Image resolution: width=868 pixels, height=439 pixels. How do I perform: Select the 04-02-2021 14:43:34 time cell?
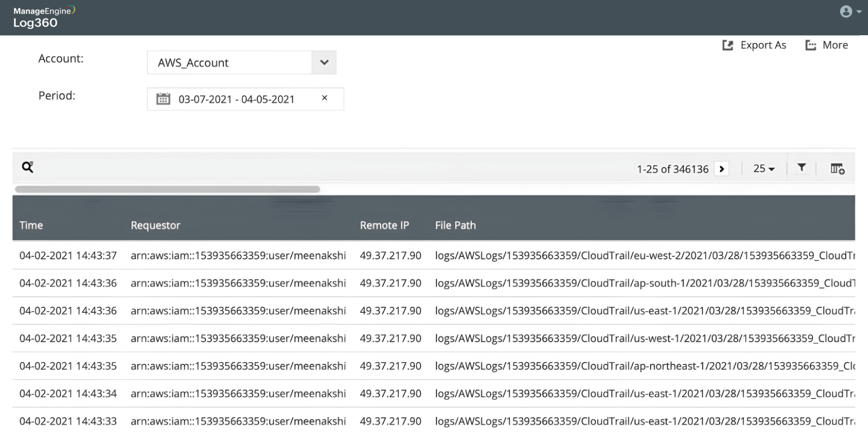pos(68,394)
